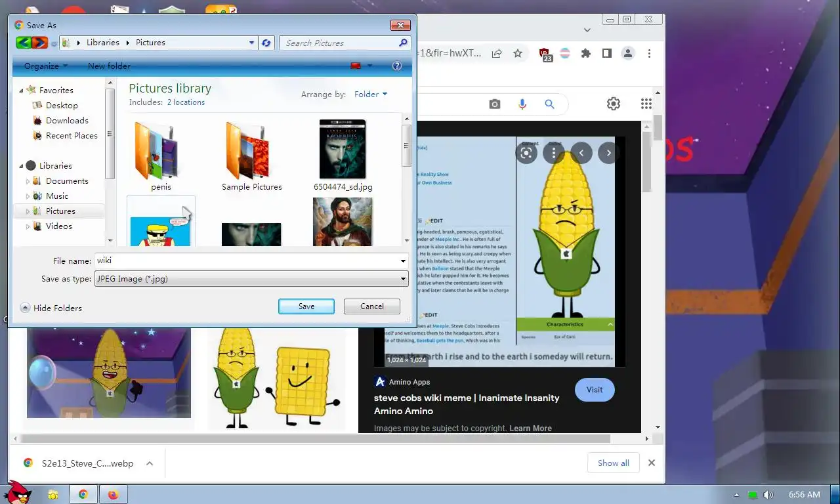Click the New folder button
The image size is (840, 504).
coord(109,66)
